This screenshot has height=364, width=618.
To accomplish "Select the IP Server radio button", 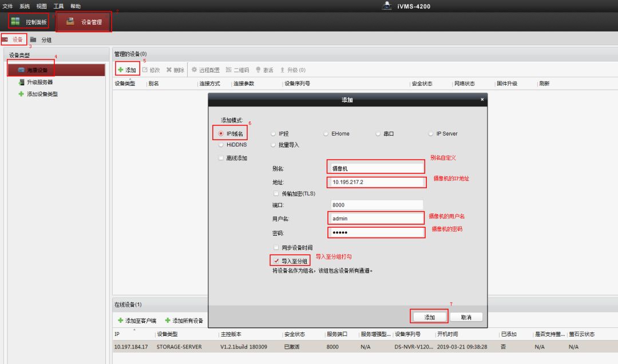I will tap(430, 134).
